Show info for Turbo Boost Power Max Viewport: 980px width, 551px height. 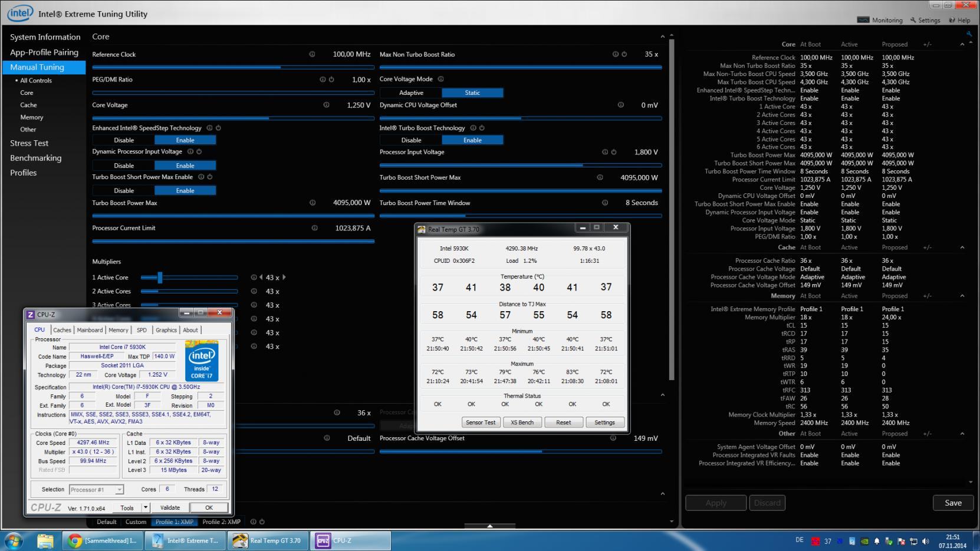tap(312, 203)
